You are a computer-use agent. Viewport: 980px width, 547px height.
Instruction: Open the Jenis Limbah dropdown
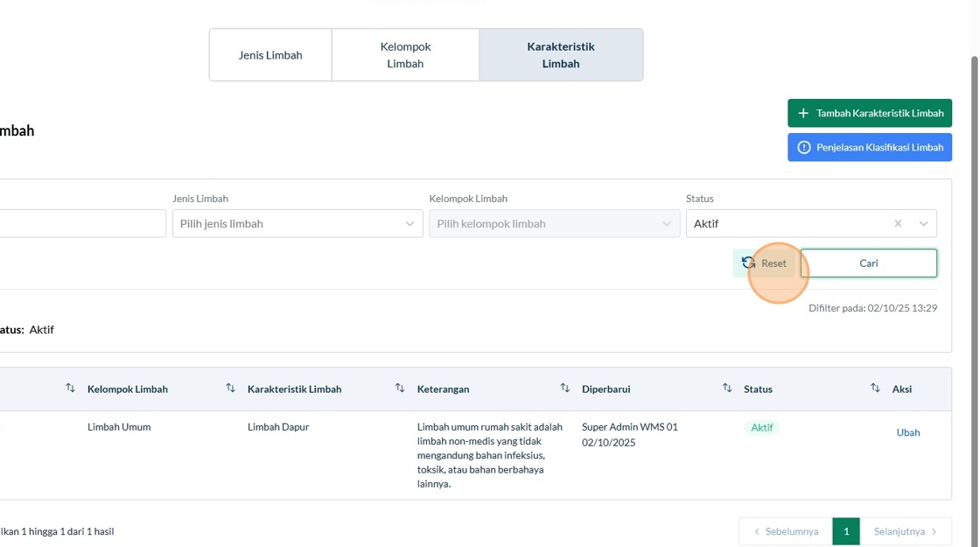(297, 224)
